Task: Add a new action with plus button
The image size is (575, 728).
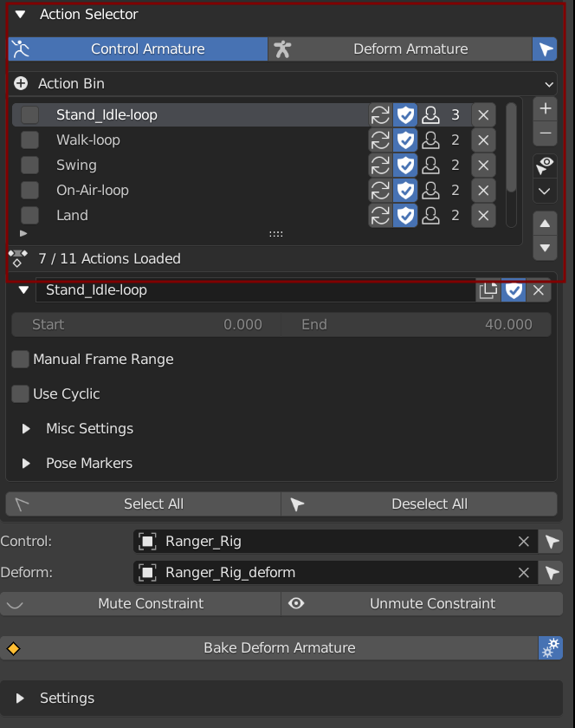Action: pyautogui.click(x=545, y=108)
